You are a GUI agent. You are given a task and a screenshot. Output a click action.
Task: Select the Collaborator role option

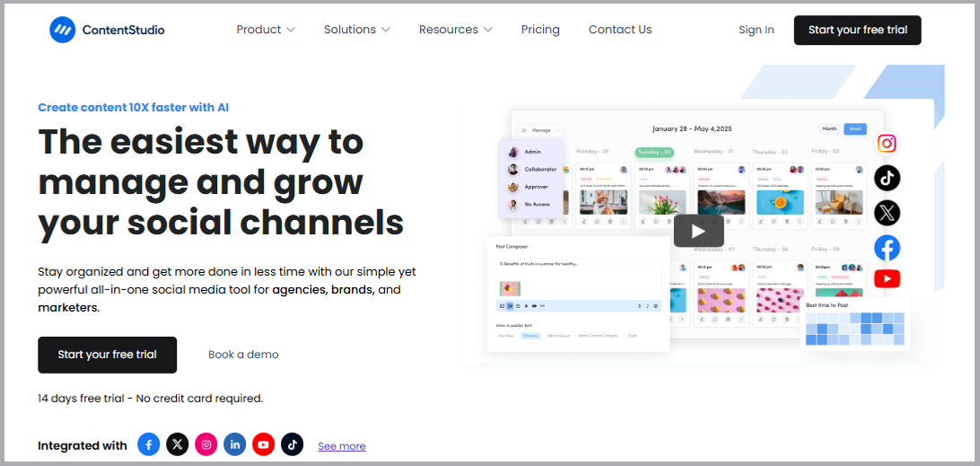(532, 170)
